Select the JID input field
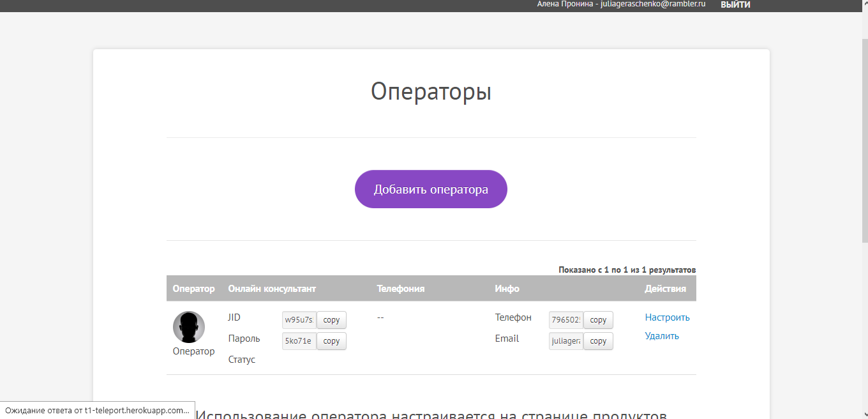This screenshot has width=868, height=419. pos(299,319)
